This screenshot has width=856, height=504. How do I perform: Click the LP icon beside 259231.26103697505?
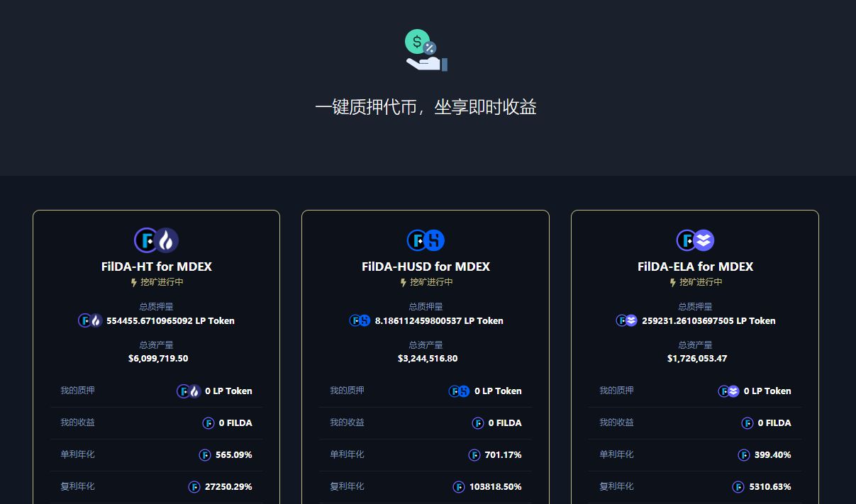point(626,320)
